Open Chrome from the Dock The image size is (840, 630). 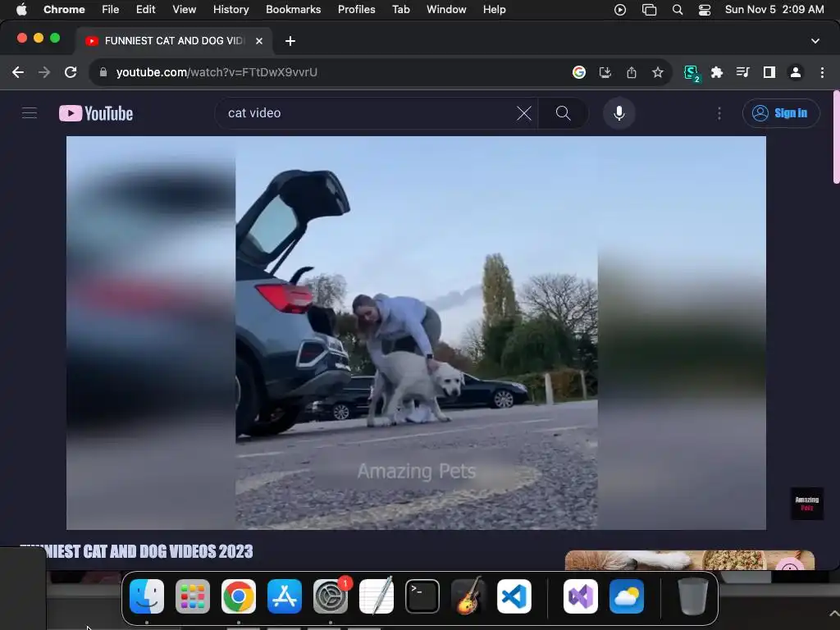pos(239,596)
